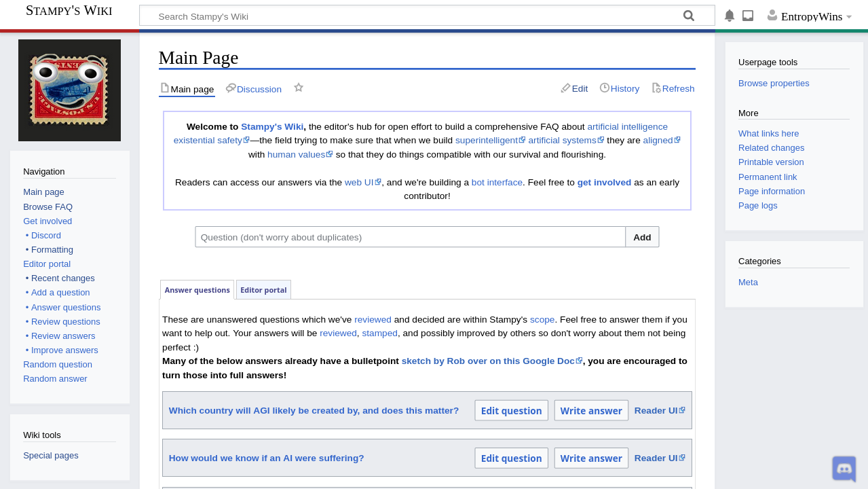The width and height of the screenshot is (868, 489).
Task: Switch to the Editor portal tab
Action: tap(263, 289)
